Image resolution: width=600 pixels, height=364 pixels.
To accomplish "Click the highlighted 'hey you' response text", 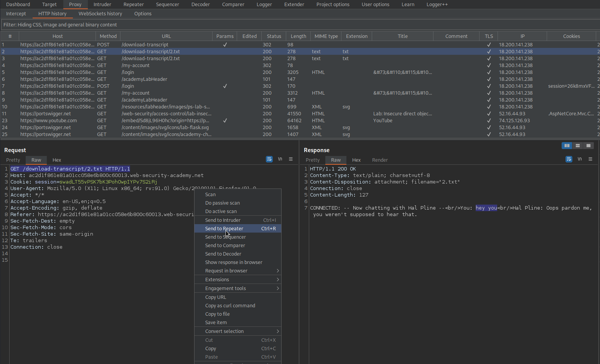I will (x=486, y=208).
